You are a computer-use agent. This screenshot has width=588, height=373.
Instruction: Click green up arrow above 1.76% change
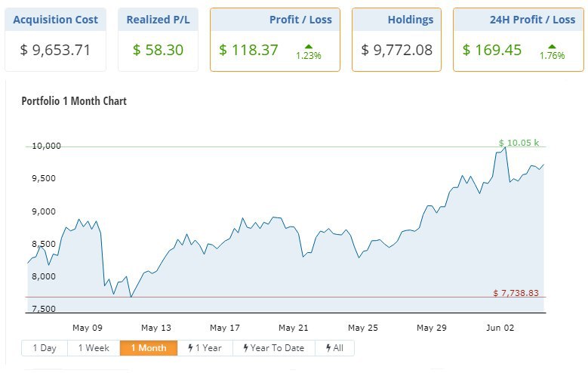[552, 46]
